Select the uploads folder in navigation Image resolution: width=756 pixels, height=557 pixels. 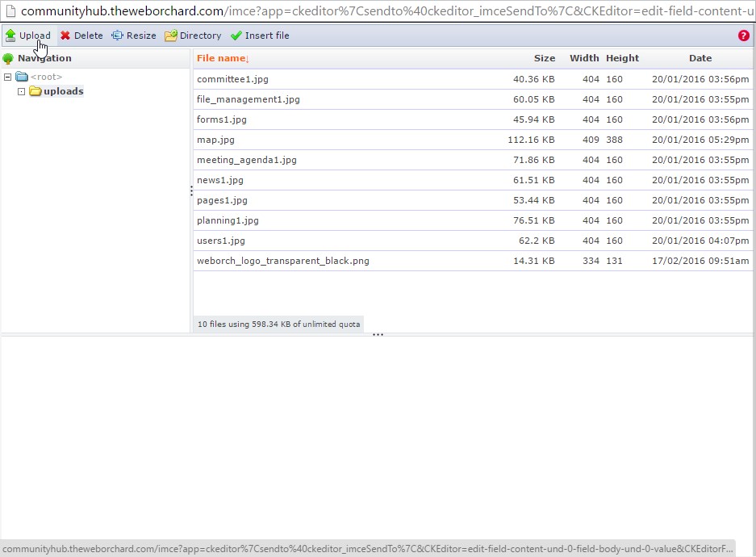(x=63, y=91)
